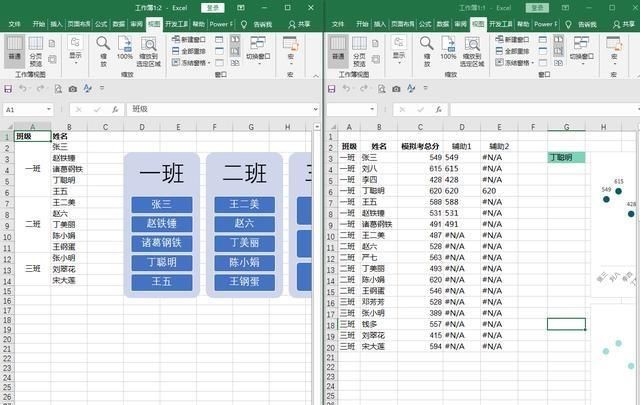Click 全部重排 in left window ribbon
The height and width of the screenshot is (405, 640).
pyautogui.click(x=189, y=51)
